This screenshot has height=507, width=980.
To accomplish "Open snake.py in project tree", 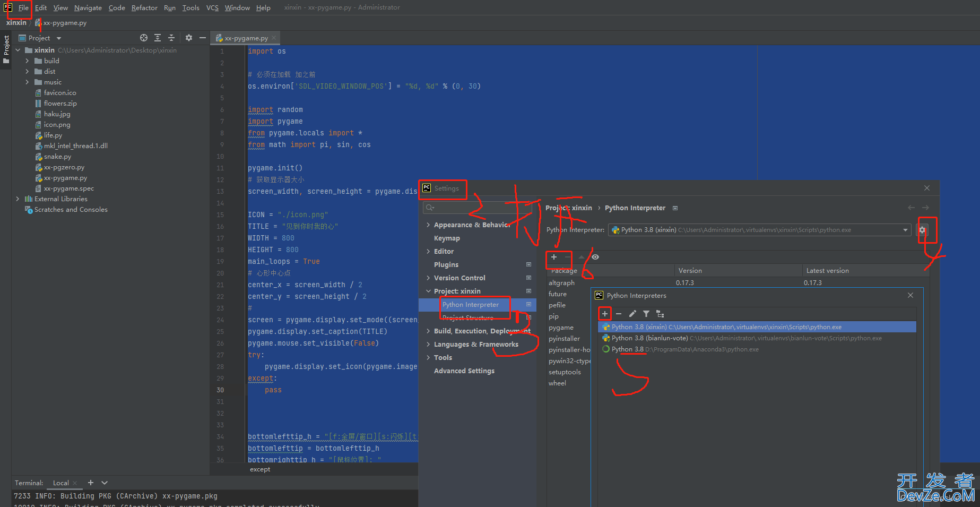I will click(57, 157).
